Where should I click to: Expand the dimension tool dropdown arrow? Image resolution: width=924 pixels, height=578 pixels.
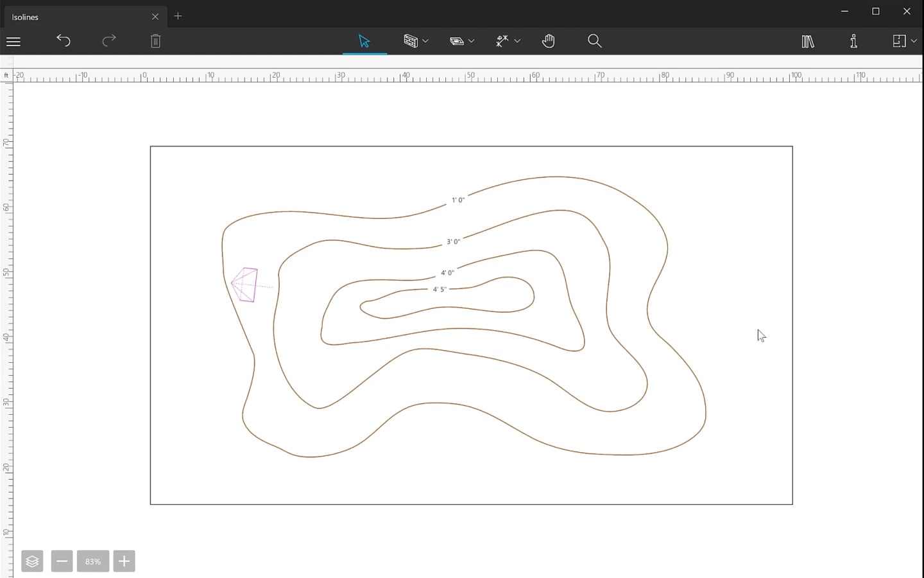518,41
